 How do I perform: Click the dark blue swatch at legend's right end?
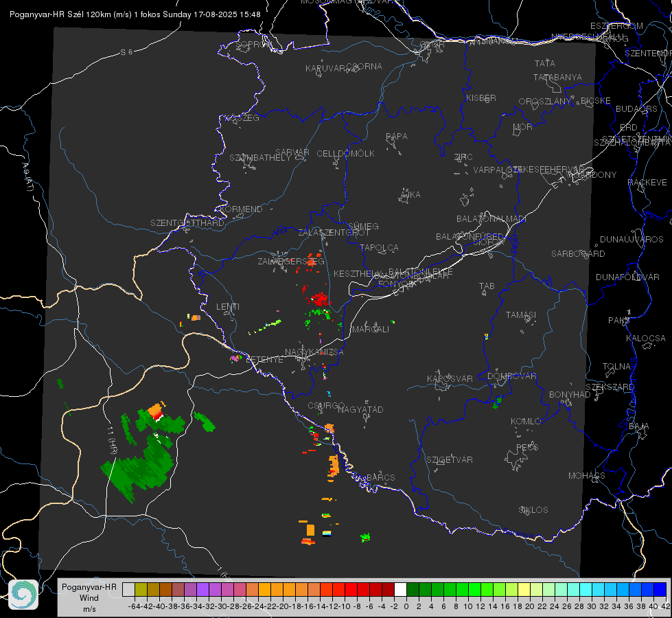(x=660, y=589)
